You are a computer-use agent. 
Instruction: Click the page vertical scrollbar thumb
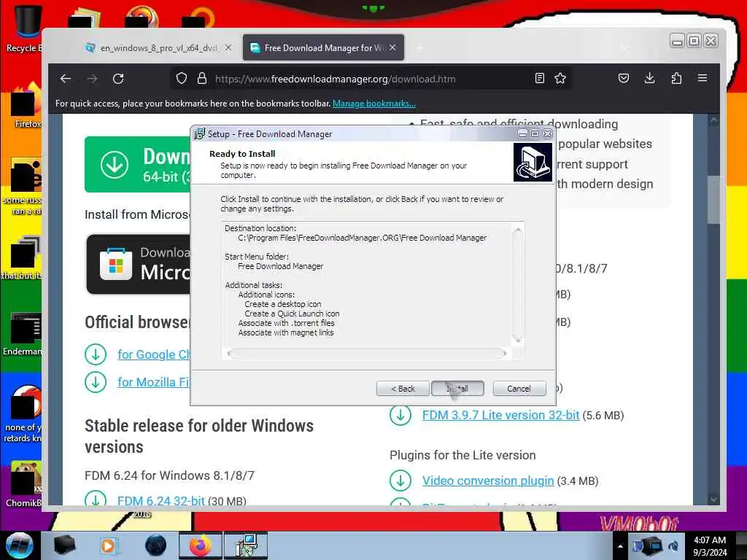point(713,199)
